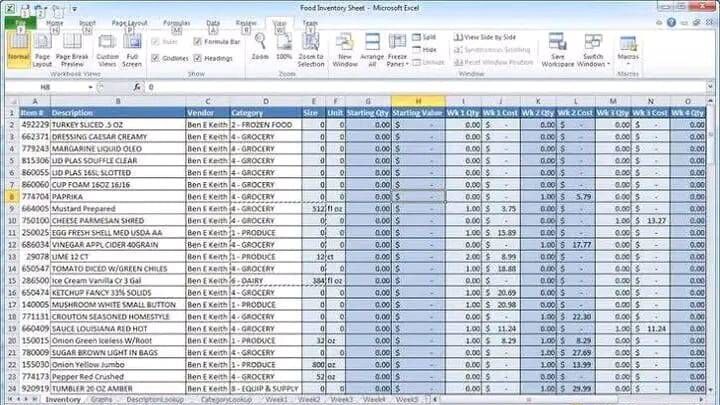Toggle the Formula Bar checkbox

(x=197, y=42)
